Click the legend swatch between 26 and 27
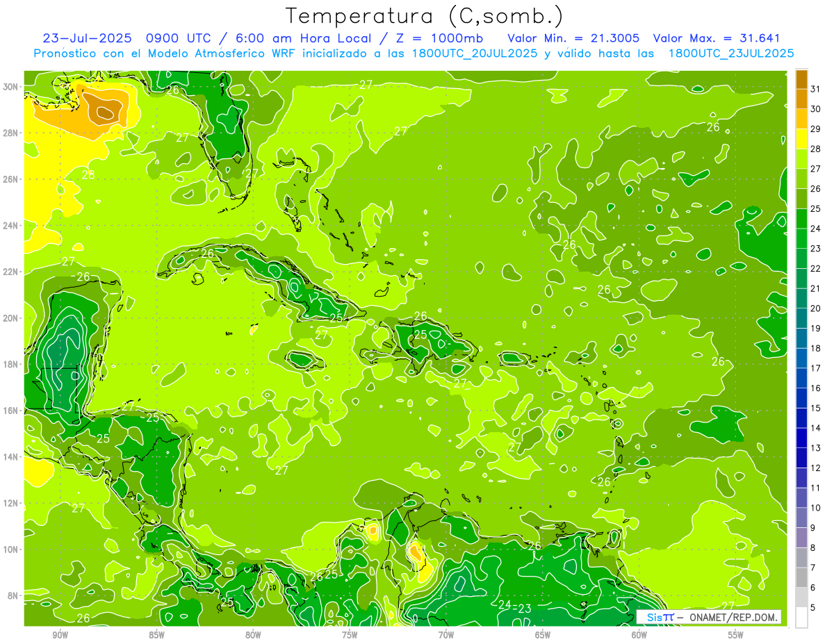 801,179
